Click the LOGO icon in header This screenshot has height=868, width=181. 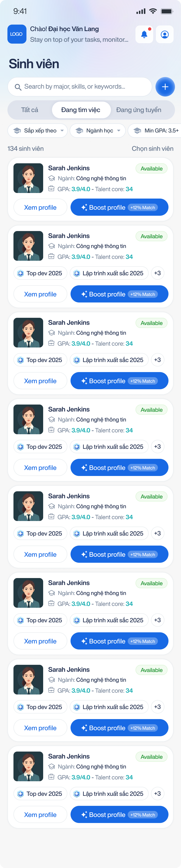(17, 34)
